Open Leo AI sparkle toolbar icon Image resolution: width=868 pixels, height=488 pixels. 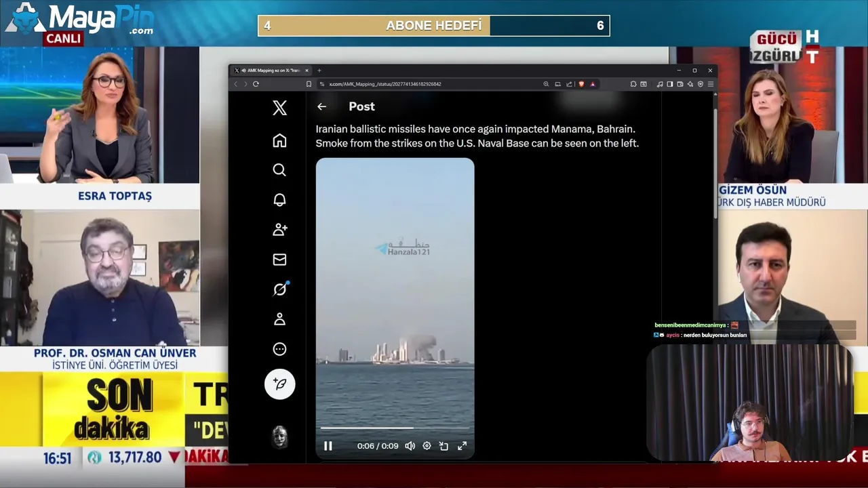690,84
